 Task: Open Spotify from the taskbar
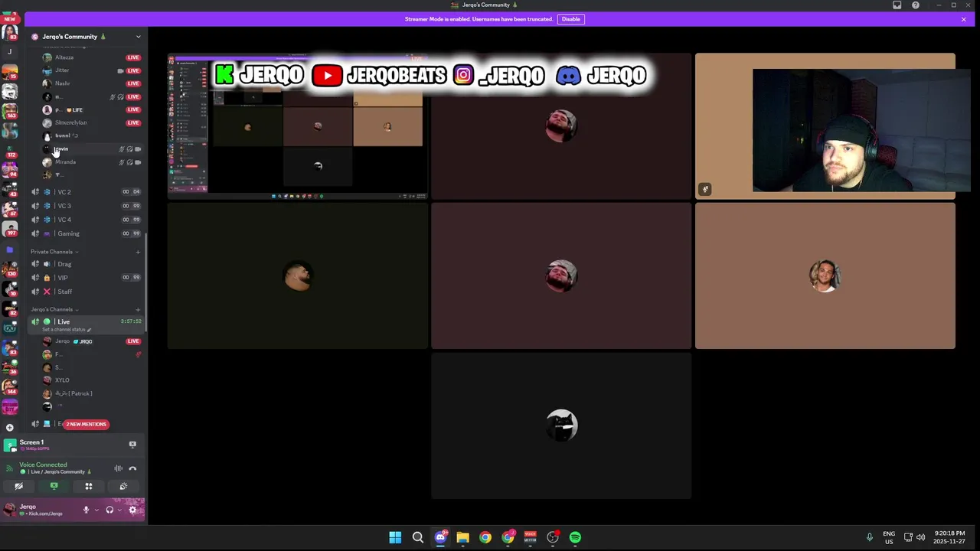pos(575,537)
